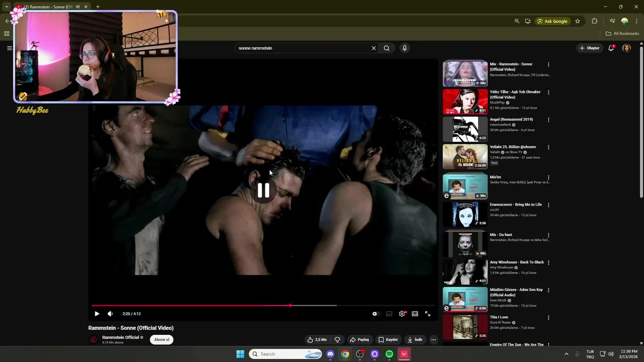Viewport: 644px width, 362px height.
Task: Open Chrome profile avatar
Action: point(624,21)
